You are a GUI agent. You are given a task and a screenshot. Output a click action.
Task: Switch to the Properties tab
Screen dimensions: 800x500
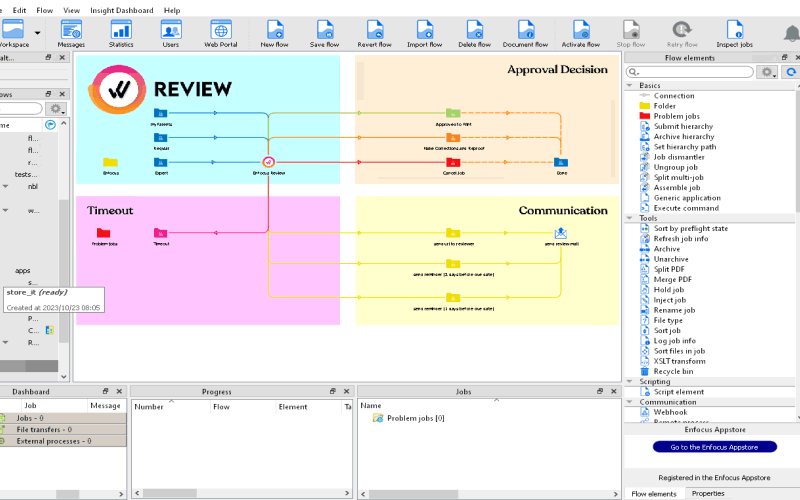point(708,493)
